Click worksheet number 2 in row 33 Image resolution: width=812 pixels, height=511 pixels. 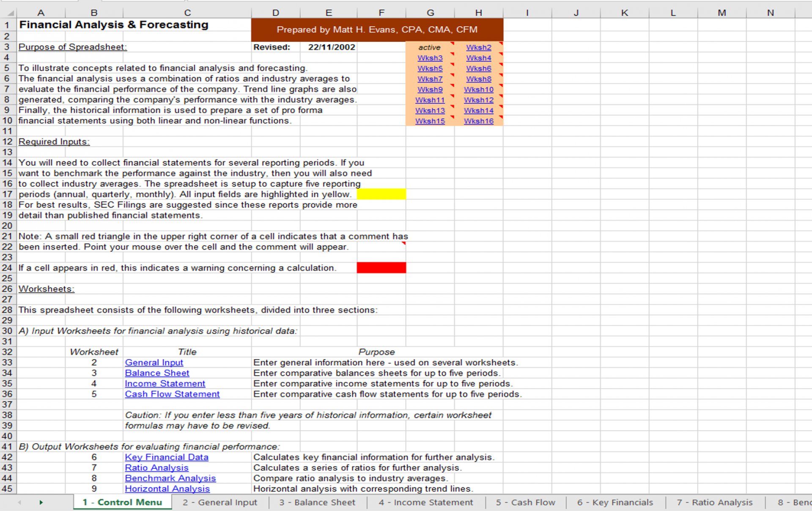tap(94, 363)
